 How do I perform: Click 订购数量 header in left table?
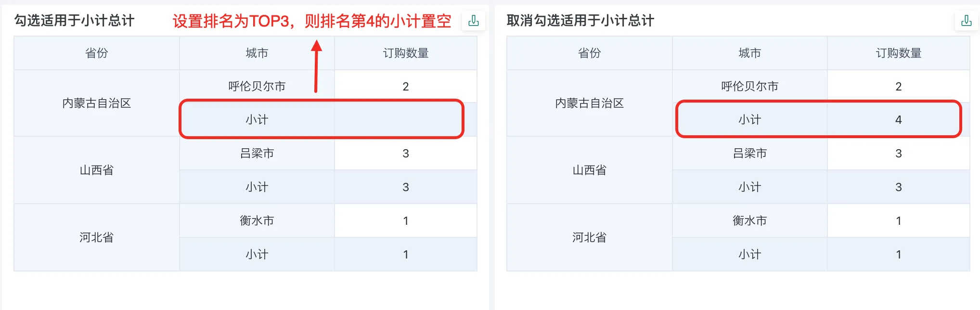[x=406, y=53]
